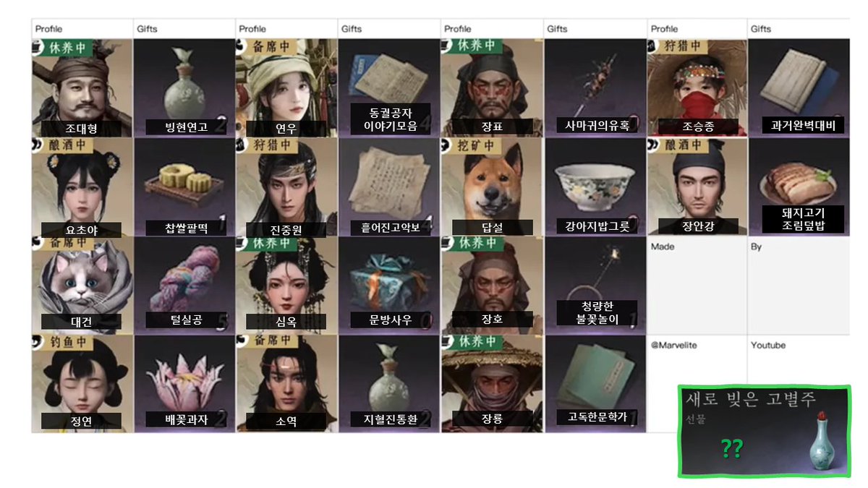This screenshot has width=868, height=488.
Task: Click the 酿酒中 status tag above 장안강
Action: point(678,145)
